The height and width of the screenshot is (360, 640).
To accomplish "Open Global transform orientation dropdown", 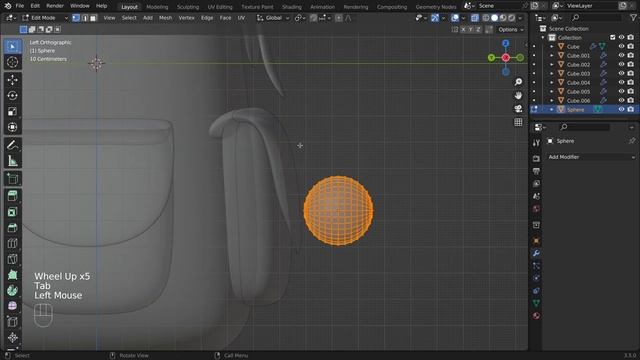I will (x=273, y=18).
